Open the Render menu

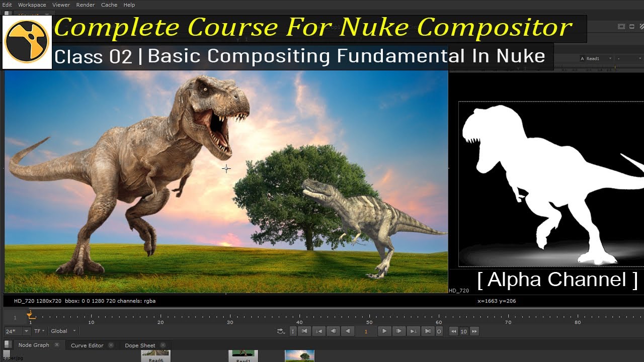click(x=86, y=5)
